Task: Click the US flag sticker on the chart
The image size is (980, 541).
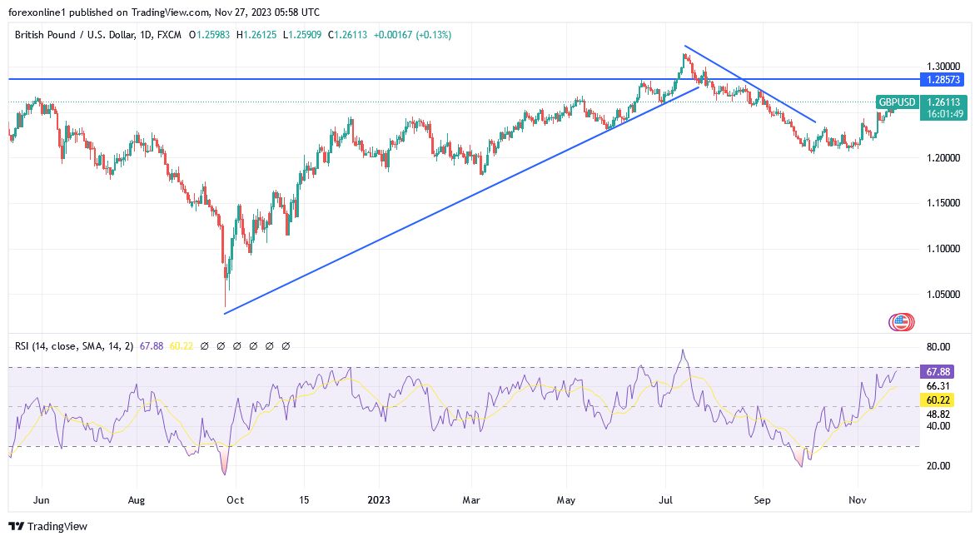Action: pyautogui.click(x=902, y=321)
